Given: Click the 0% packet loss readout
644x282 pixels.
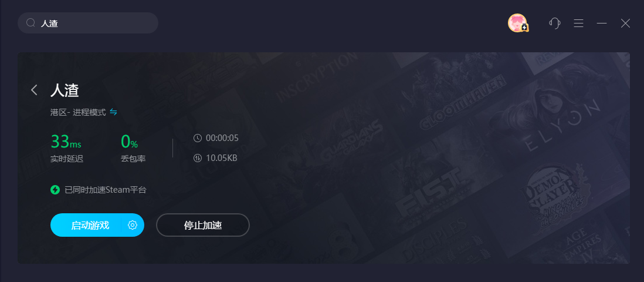Looking at the screenshot, I should pyautogui.click(x=130, y=142).
